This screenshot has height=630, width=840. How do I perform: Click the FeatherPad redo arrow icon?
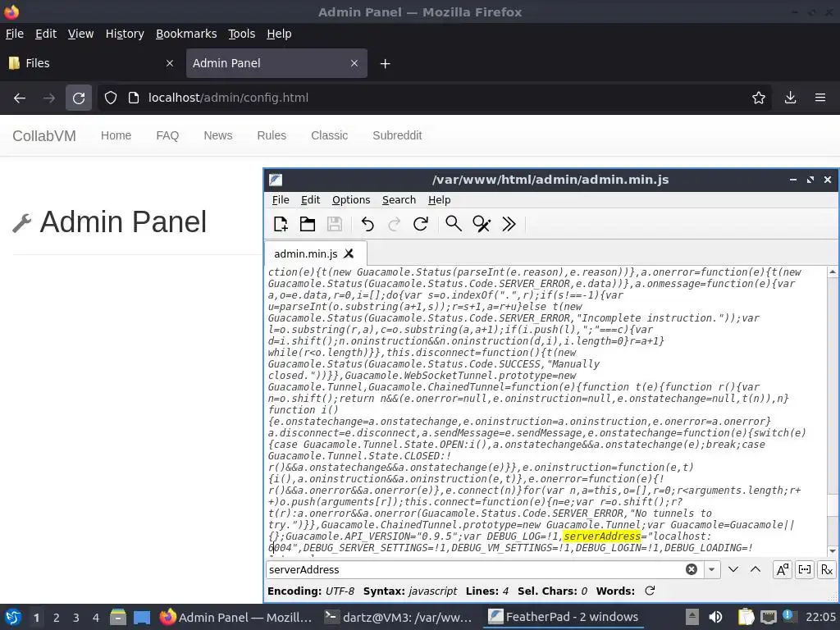click(395, 224)
